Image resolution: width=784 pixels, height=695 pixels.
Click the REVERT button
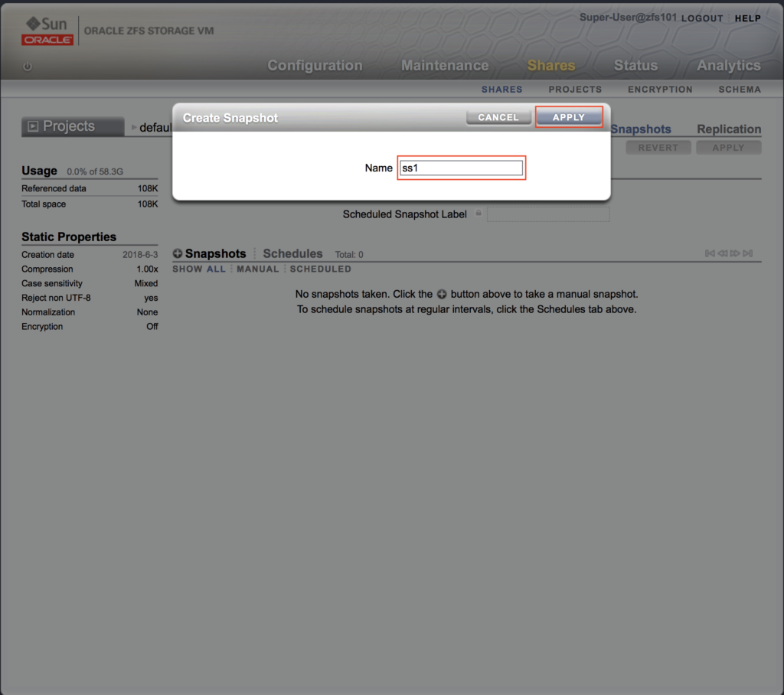[x=658, y=148]
